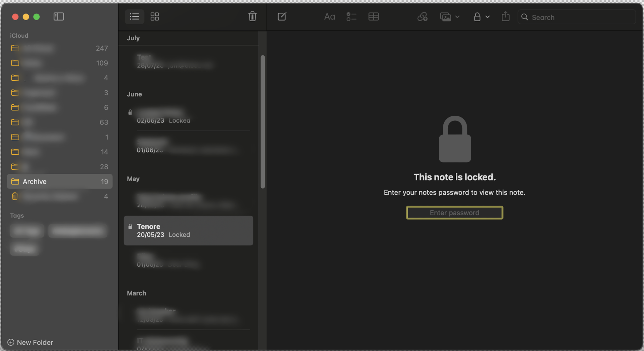Open the text format Aa menu

point(330,17)
